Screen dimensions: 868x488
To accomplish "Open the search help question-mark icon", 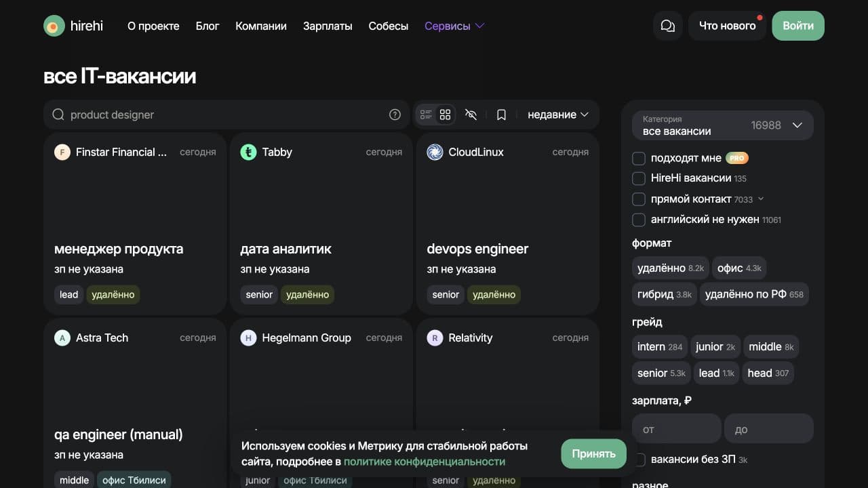I will click(395, 115).
